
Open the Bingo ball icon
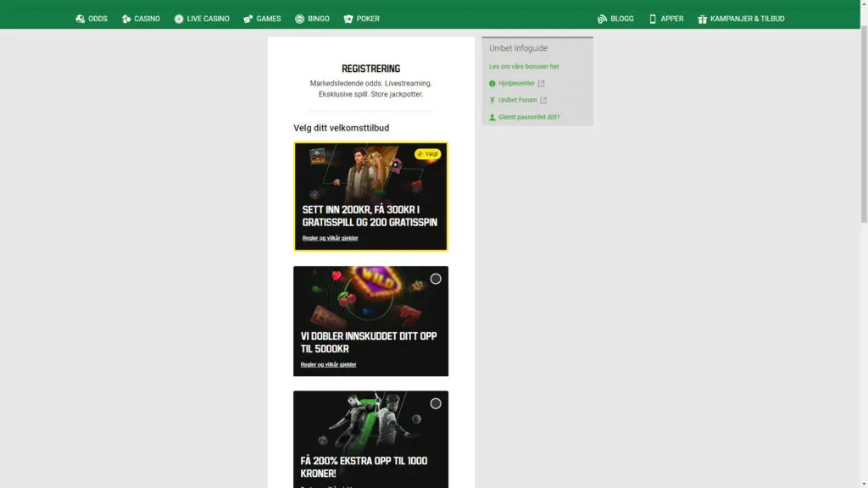(x=298, y=18)
